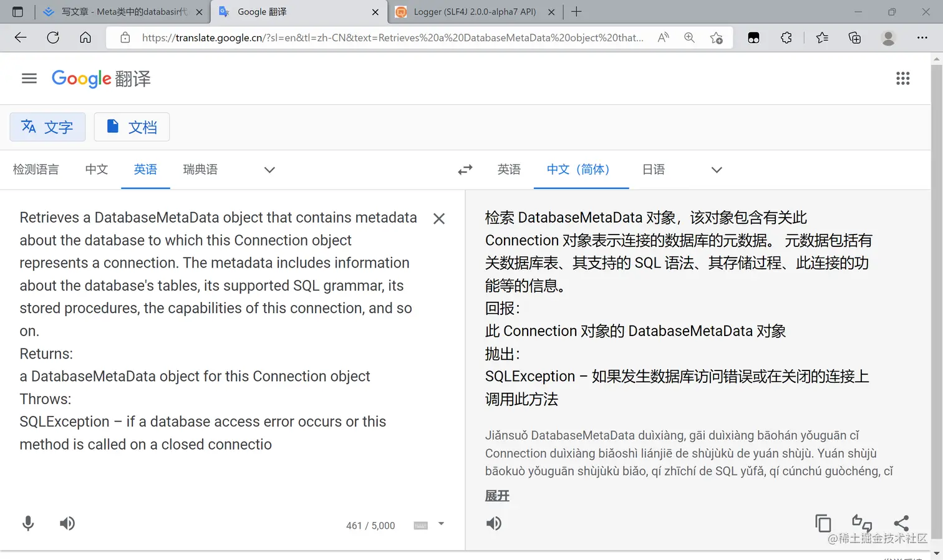Rate this translation feedback icon
943x560 pixels.
(x=862, y=523)
